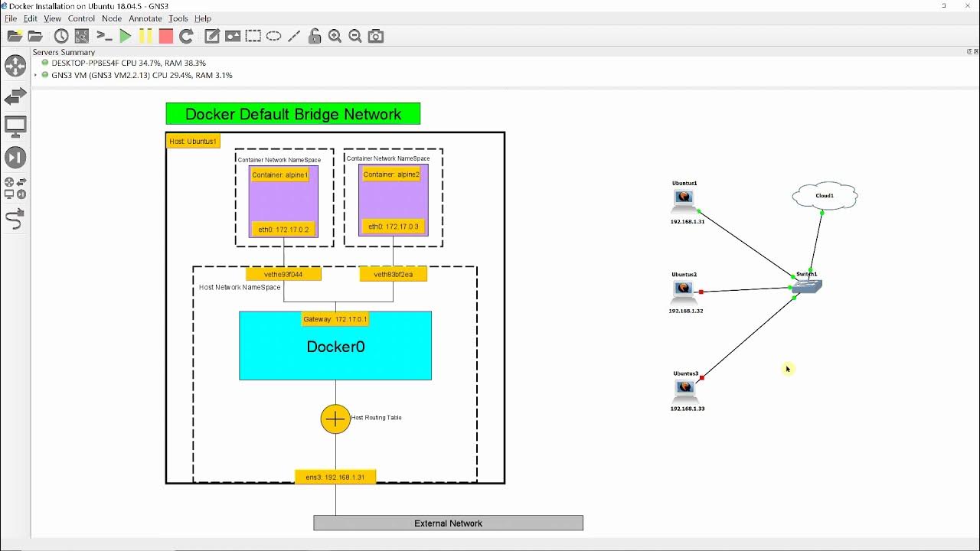
Task: Click the eth0: 172.17.0.3 label
Action: (x=394, y=227)
